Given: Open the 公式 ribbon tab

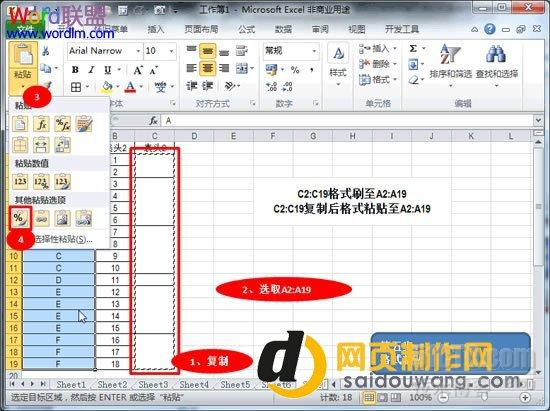Looking at the screenshot, I should [x=246, y=29].
